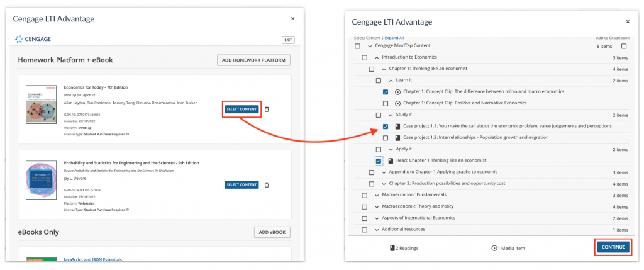The height and width of the screenshot is (270, 644).
Task: Click media play icon for Positive and Normative clip
Action: tap(397, 103)
